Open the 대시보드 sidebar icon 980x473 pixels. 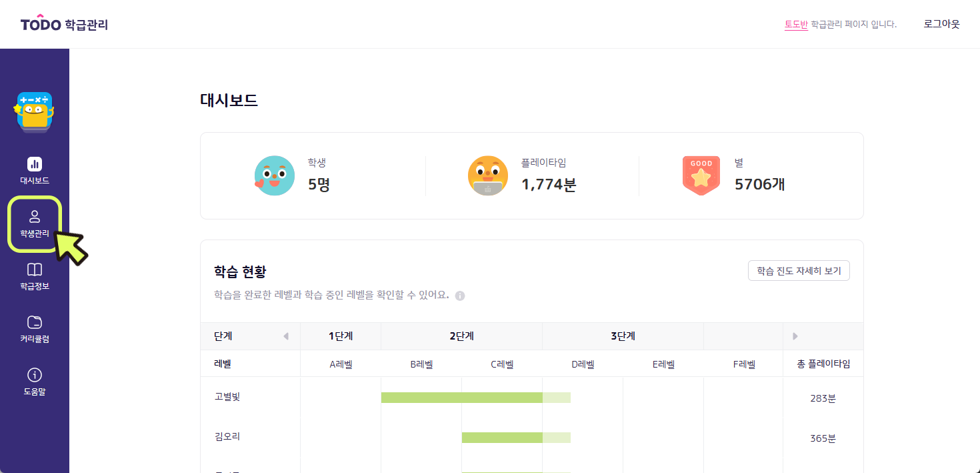click(35, 163)
